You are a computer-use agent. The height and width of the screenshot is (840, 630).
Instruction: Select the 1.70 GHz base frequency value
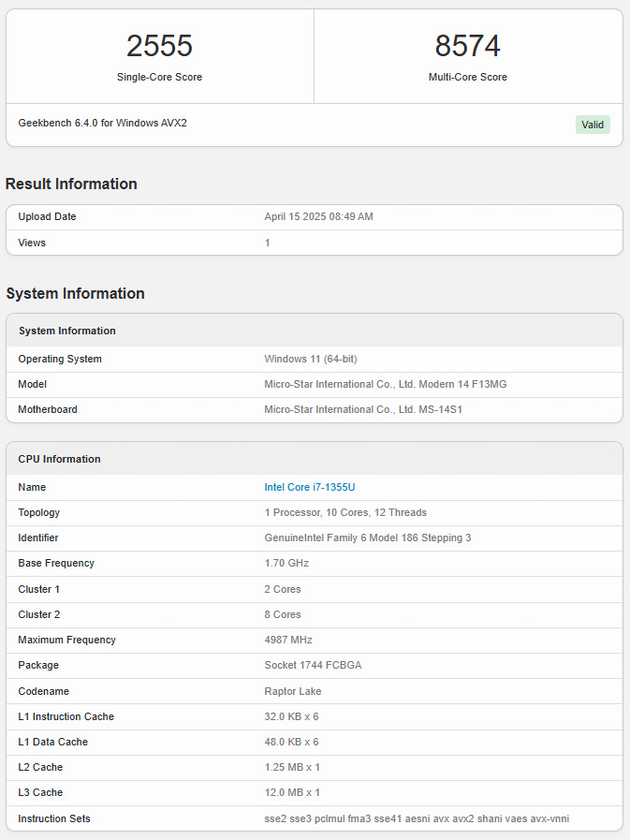pos(286,563)
